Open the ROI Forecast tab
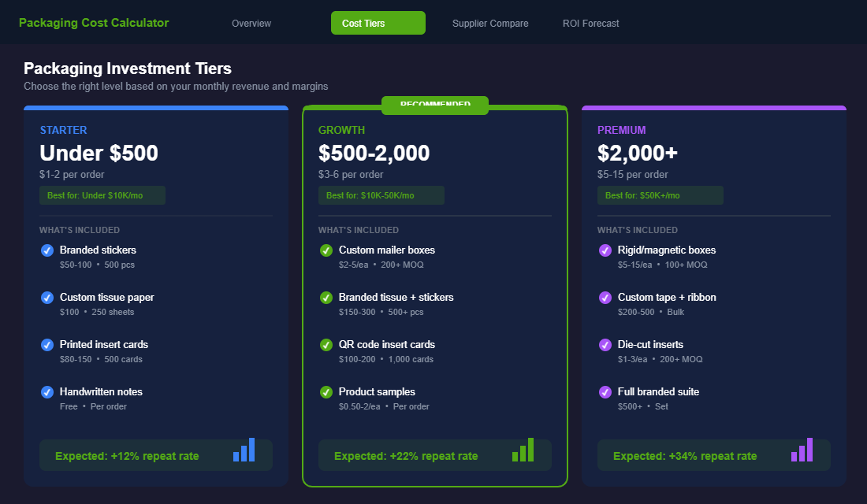 (590, 24)
